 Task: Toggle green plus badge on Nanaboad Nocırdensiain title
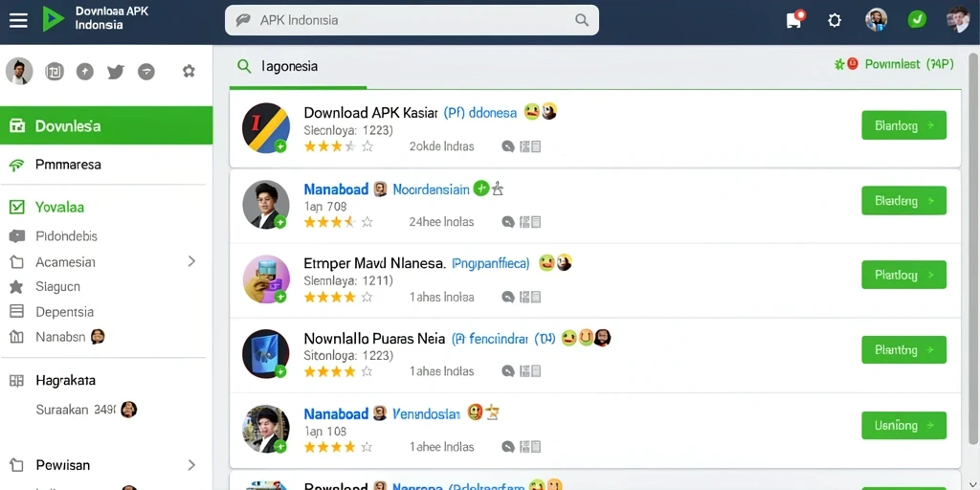(x=480, y=189)
